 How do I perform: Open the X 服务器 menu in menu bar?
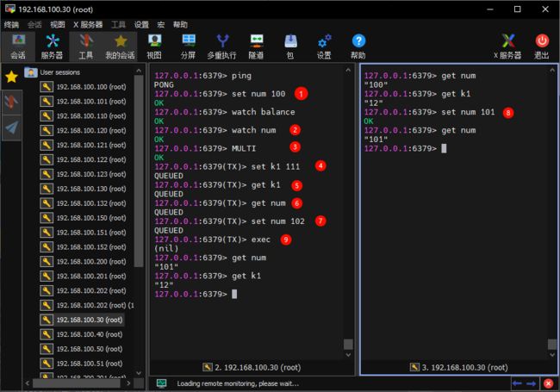[x=88, y=25]
